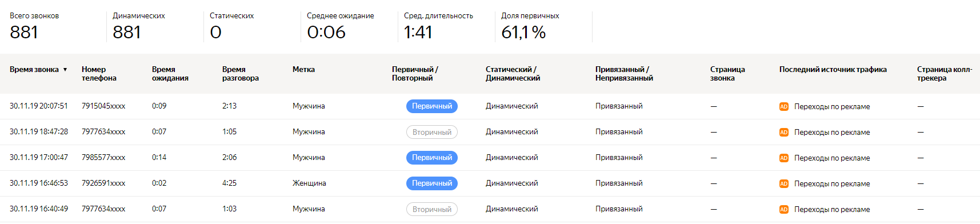
Task: Select phone number 7926591xxxx
Action: pos(103,183)
